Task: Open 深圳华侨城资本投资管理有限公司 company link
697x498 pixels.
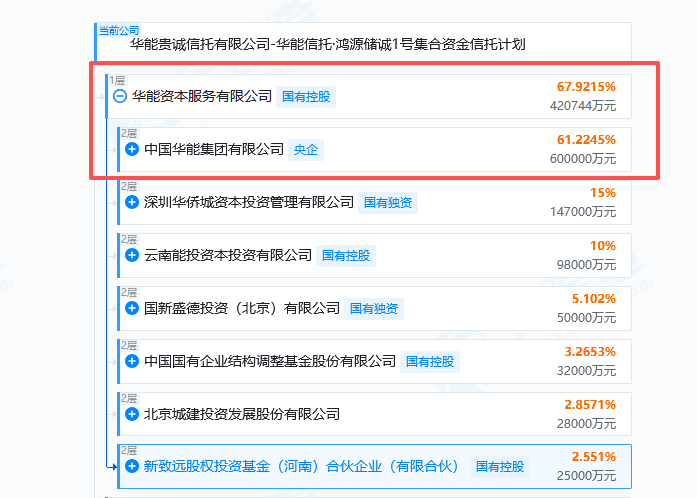Action: pos(249,202)
